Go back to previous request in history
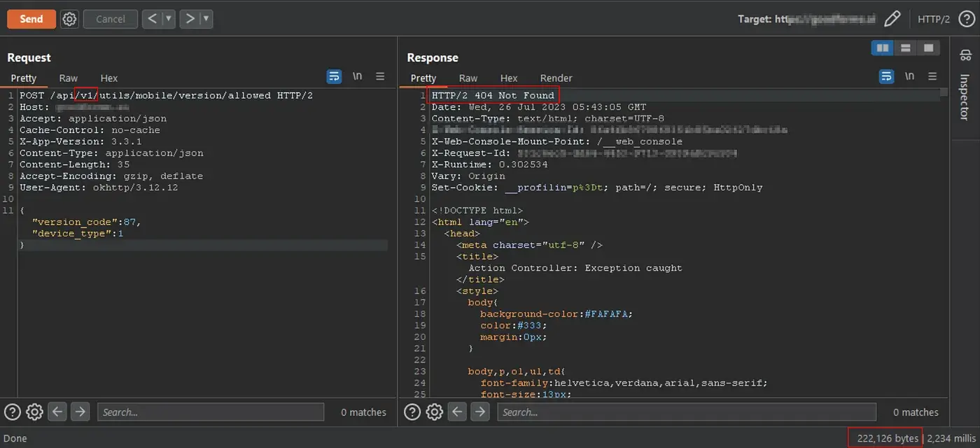Viewport: 980px width, 448px height. 152,19
